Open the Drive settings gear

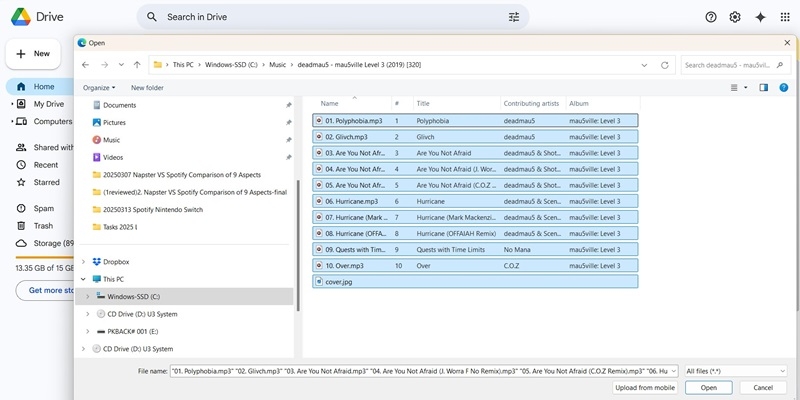[x=735, y=17]
